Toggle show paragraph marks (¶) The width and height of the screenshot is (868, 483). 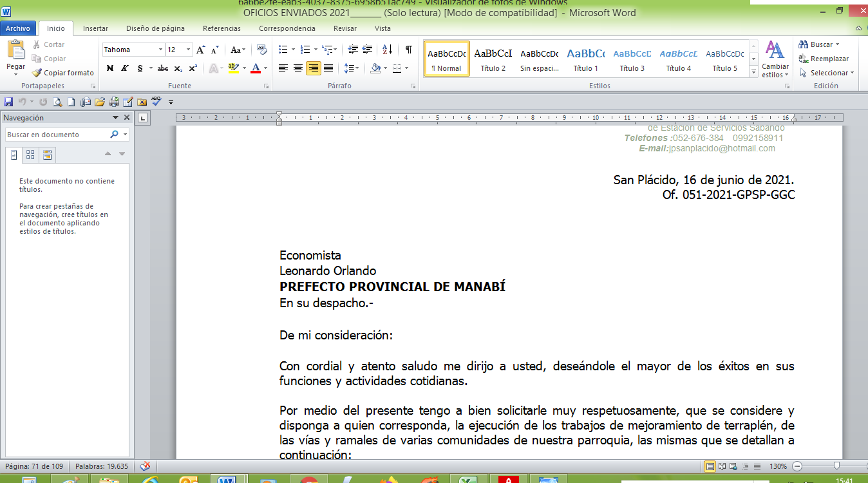pyautogui.click(x=408, y=50)
